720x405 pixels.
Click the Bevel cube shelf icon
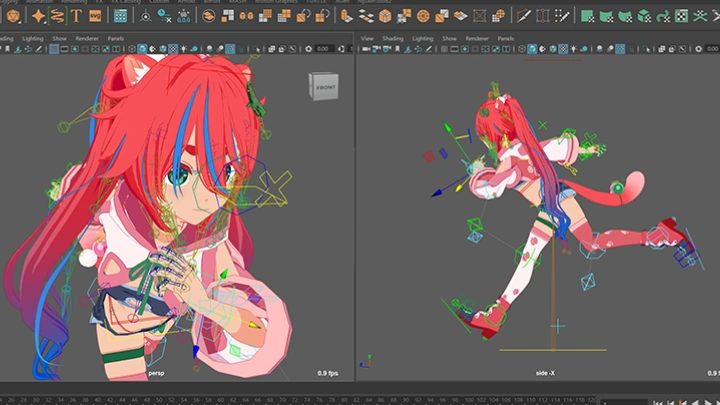[x=385, y=16]
